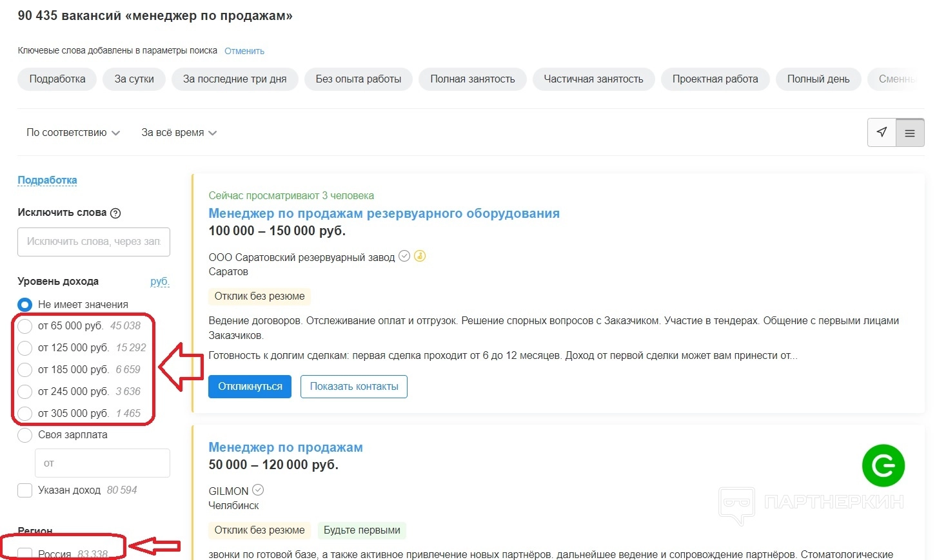This screenshot has width=937, height=560.
Task: Switch to list view icon
Action: click(x=910, y=133)
